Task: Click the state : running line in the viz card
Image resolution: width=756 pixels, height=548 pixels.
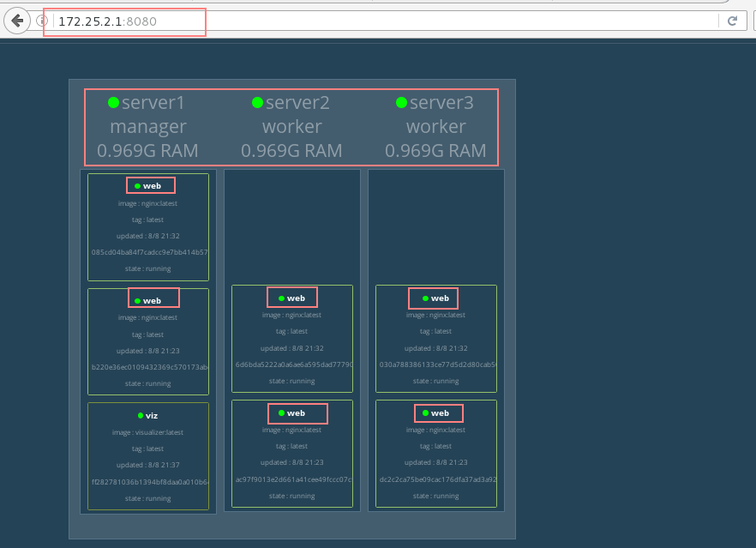Action: pos(147,498)
